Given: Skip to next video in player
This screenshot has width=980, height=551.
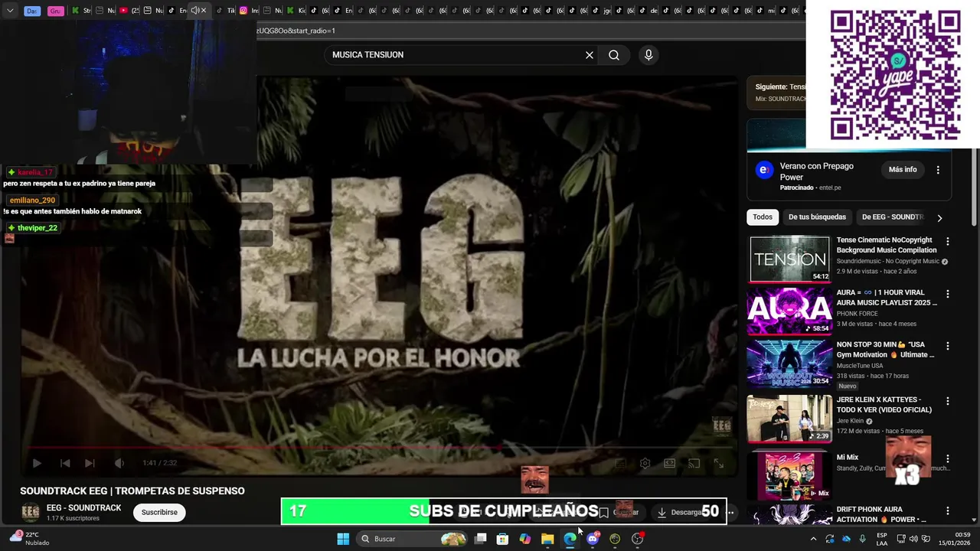Looking at the screenshot, I should click(x=90, y=463).
